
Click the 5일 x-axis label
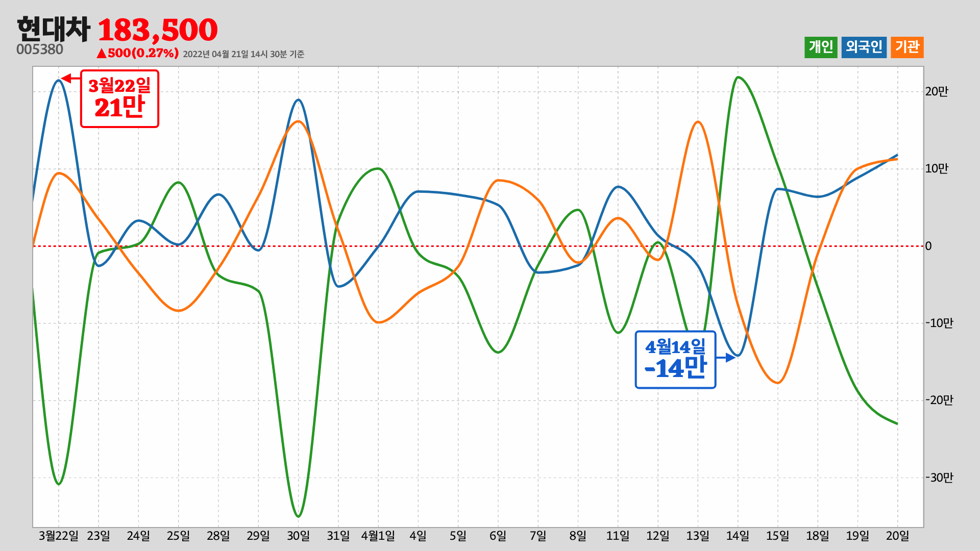(x=458, y=536)
